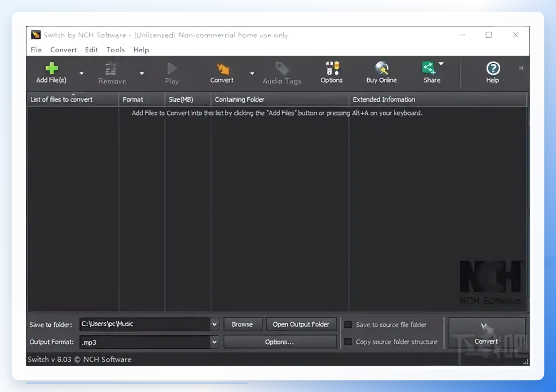
Task: Open the Output Format dropdown
Action: [214, 342]
